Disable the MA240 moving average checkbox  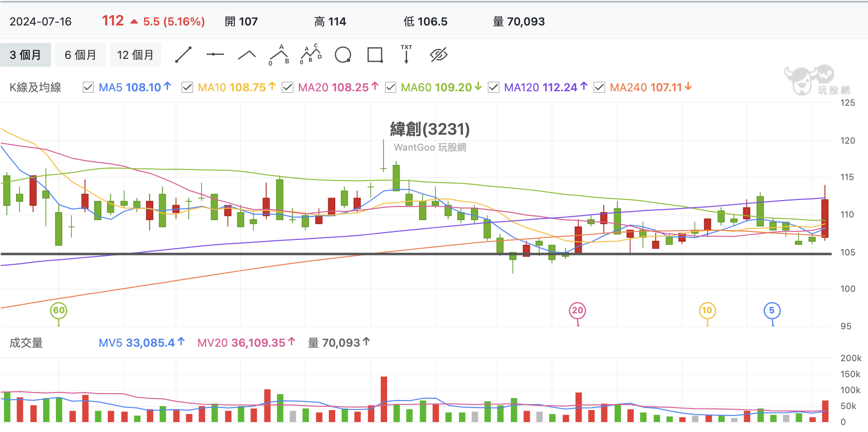click(599, 87)
